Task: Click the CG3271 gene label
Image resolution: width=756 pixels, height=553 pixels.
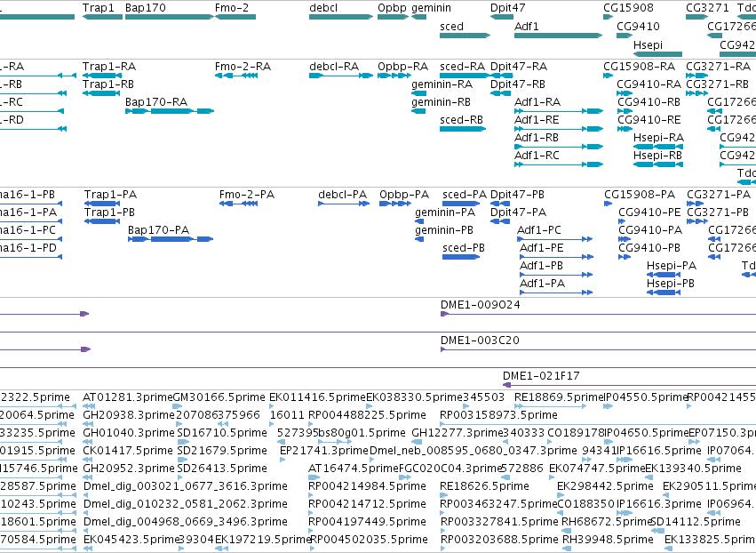Action: [x=707, y=8]
